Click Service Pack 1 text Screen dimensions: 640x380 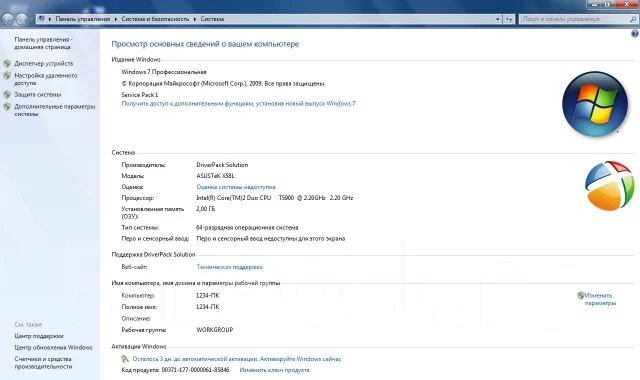coord(140,95)
